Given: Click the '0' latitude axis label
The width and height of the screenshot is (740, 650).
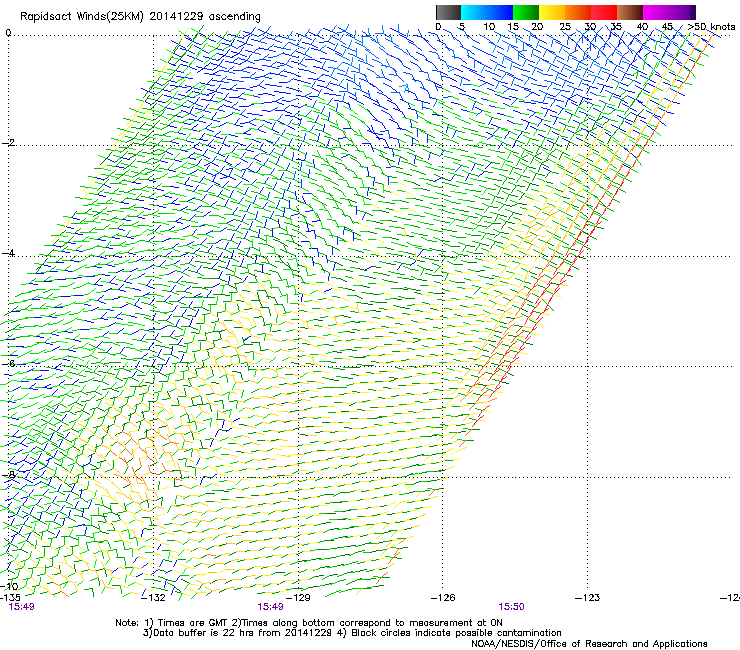Looking at the screenshot, I should click(8, 33).
